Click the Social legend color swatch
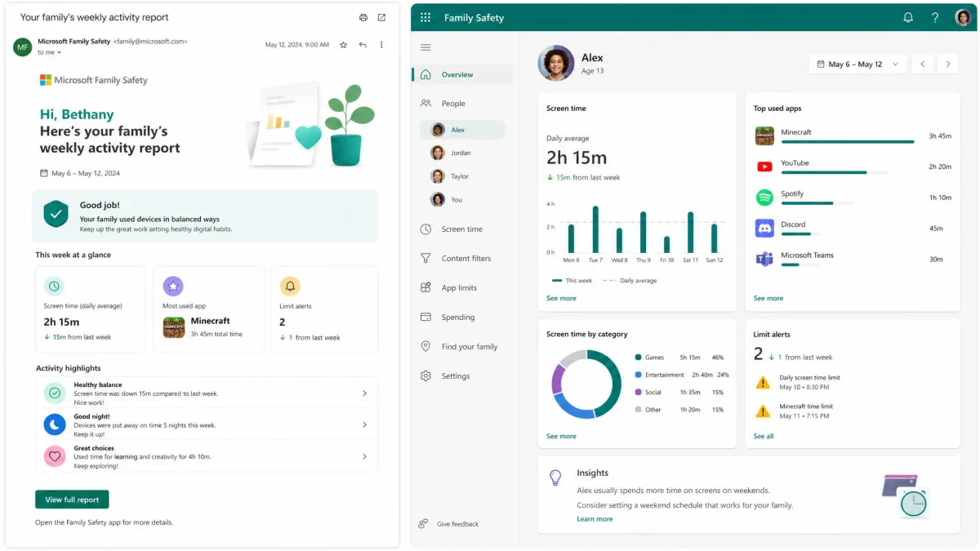Screen dimensions: 980x551 [638, 392]
